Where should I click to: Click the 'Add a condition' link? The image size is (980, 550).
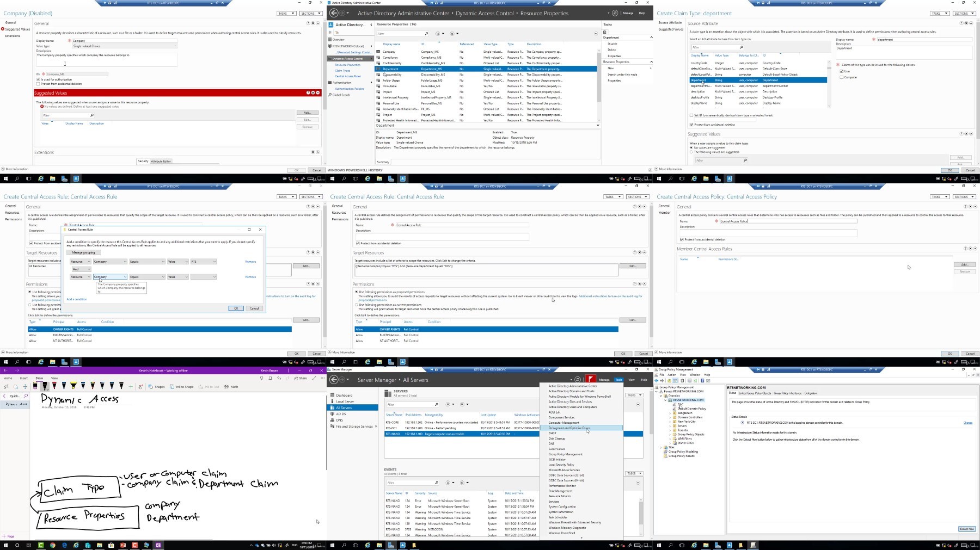[x=77, y=299]
